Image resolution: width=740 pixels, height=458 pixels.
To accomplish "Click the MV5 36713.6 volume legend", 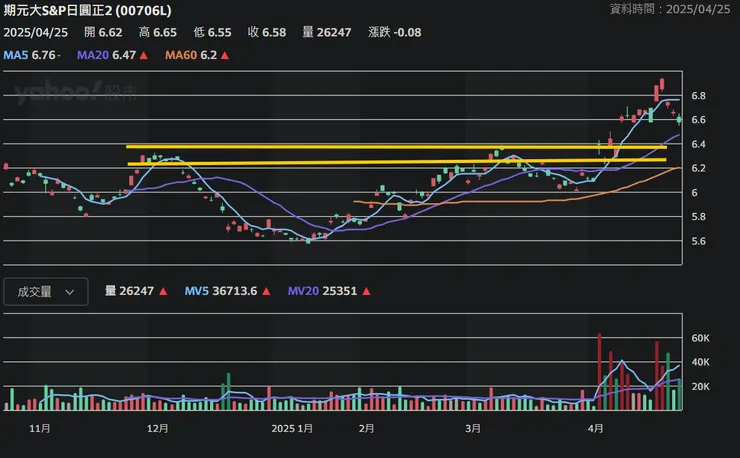I will [x=221, y=291].
